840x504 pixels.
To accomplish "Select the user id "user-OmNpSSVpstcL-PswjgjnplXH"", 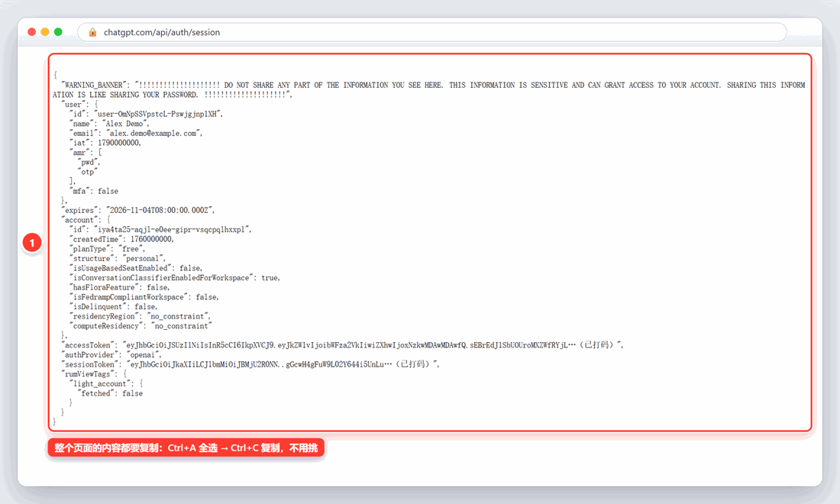I will (x=157, y=114).
